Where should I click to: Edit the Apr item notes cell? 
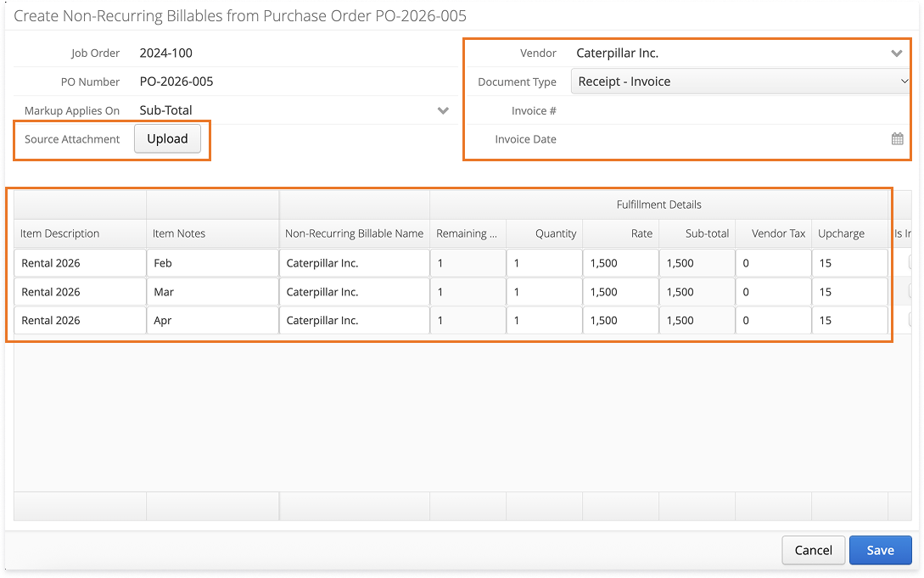coord(212,320)
